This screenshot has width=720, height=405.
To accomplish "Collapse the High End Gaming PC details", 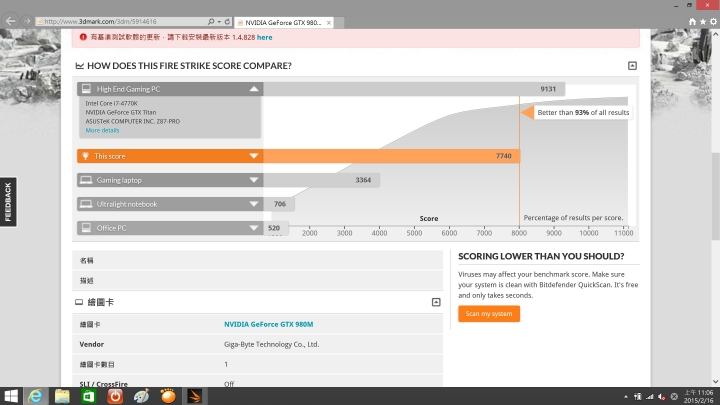I will tap(254, 89).
